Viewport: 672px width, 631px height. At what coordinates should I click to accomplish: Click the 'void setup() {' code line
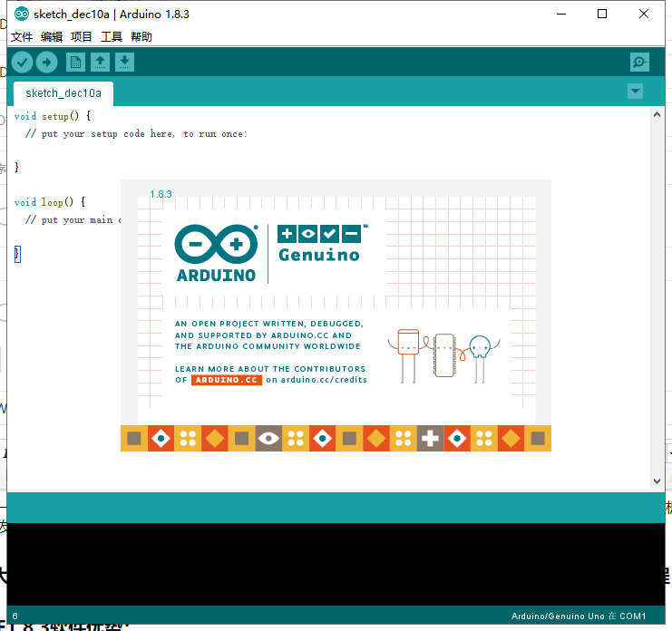53,116
